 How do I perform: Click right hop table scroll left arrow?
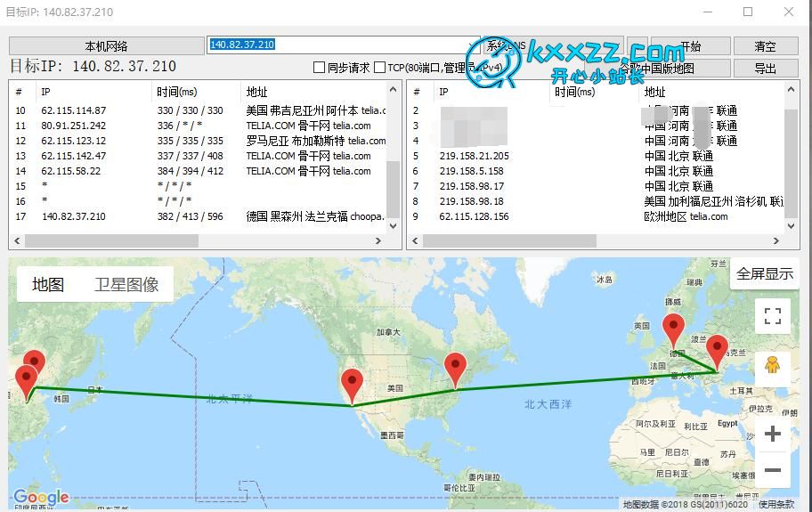coord(415,240)
